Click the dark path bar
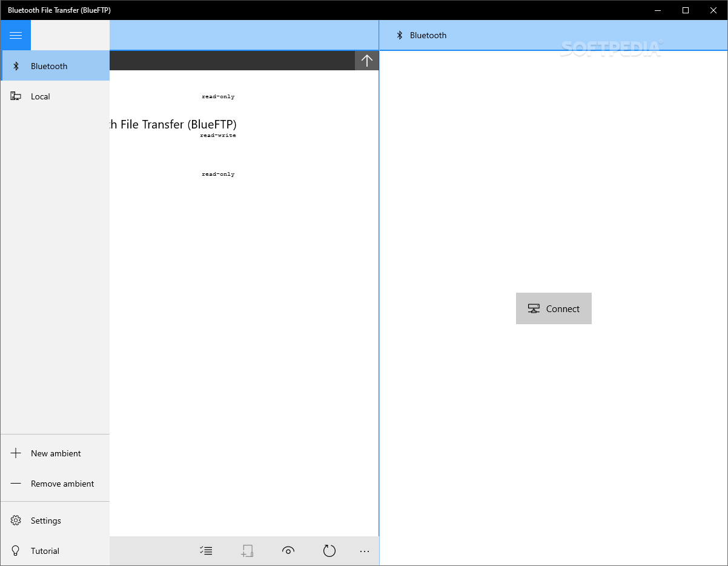This screenshot has height=566, width=728. pos(232,60)
